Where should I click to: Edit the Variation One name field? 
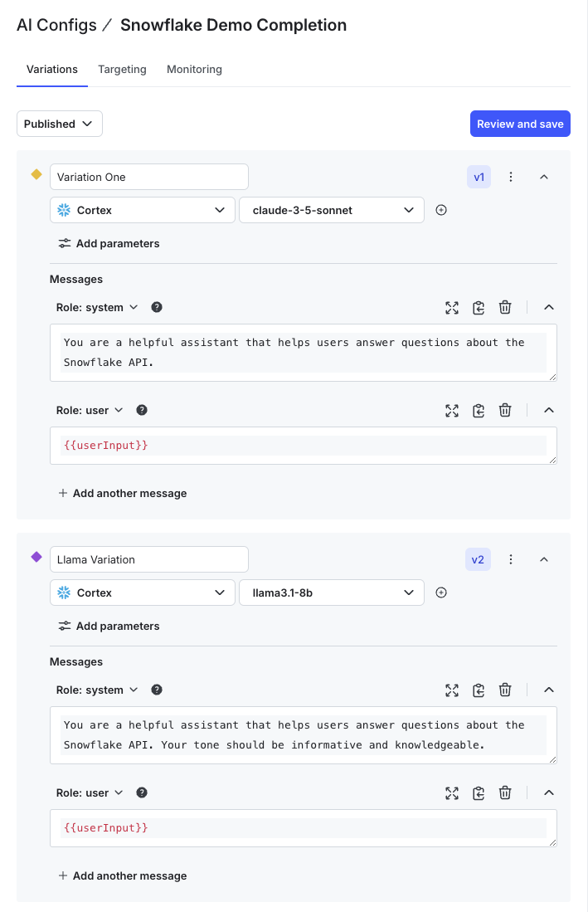tap(149, 177)
